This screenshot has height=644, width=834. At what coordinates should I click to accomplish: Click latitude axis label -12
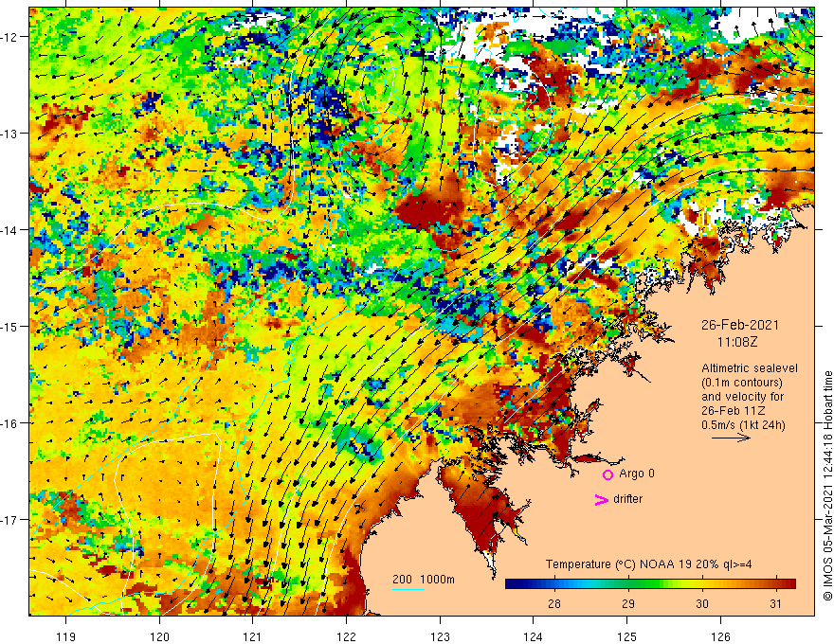click(x=9, y=37)
